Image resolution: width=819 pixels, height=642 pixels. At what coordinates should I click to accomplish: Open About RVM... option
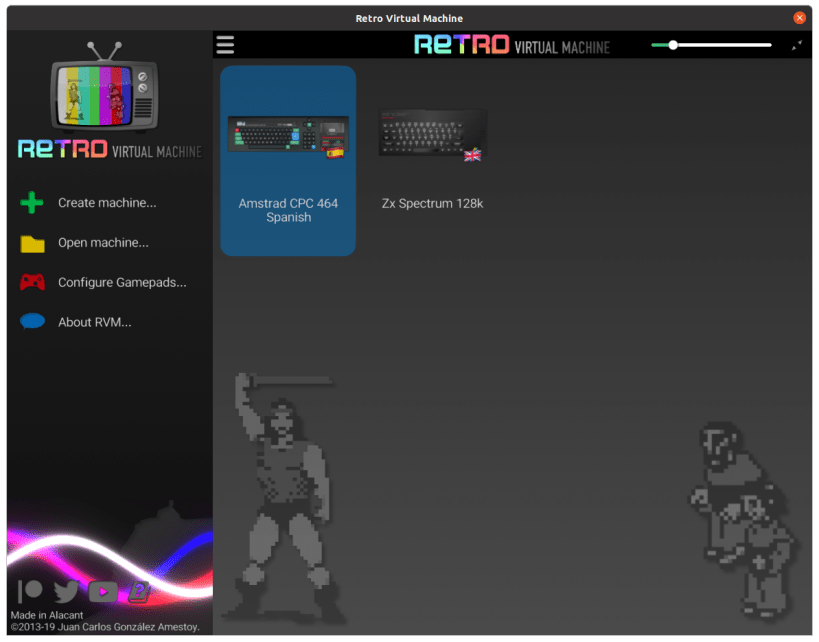point(95,322)
